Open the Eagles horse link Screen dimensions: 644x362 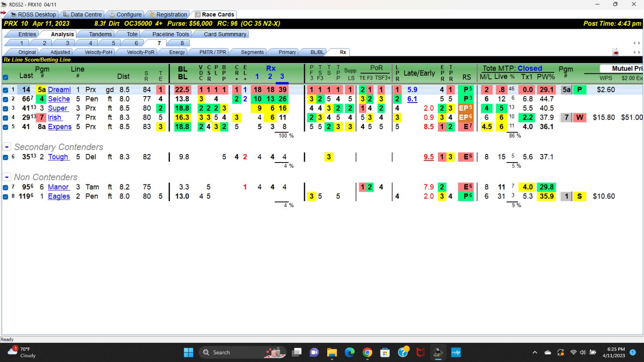point(59,196)
